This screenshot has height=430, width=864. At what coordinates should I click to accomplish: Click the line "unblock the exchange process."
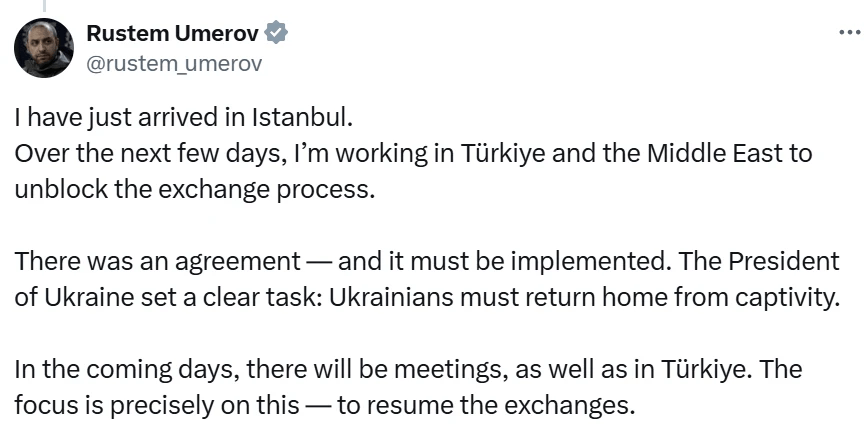(194, 190)
